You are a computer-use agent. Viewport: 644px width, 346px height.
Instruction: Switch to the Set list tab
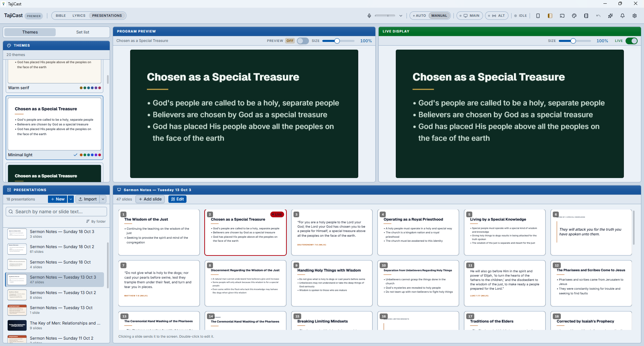[x=83, y=32]
